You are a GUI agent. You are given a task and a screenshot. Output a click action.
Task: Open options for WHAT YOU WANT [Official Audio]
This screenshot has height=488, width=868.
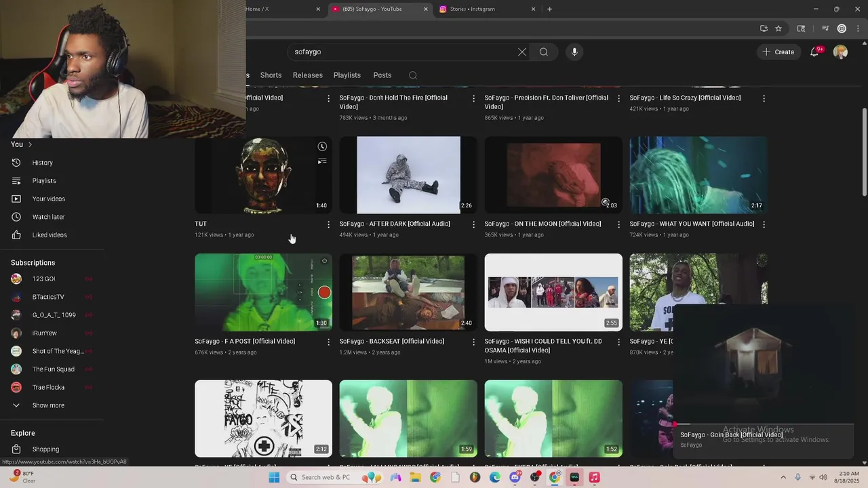click(764, 224)
